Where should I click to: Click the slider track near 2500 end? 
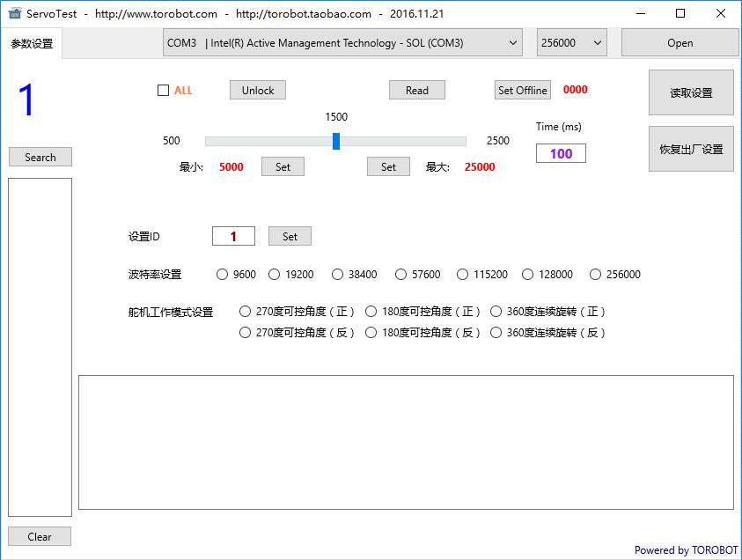pyautogui.click(x=457, y=141)
